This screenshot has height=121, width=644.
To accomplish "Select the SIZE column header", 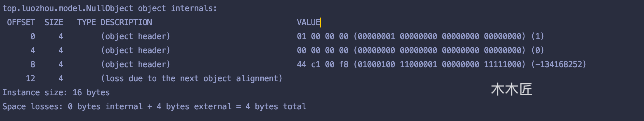I will [54, 23].
